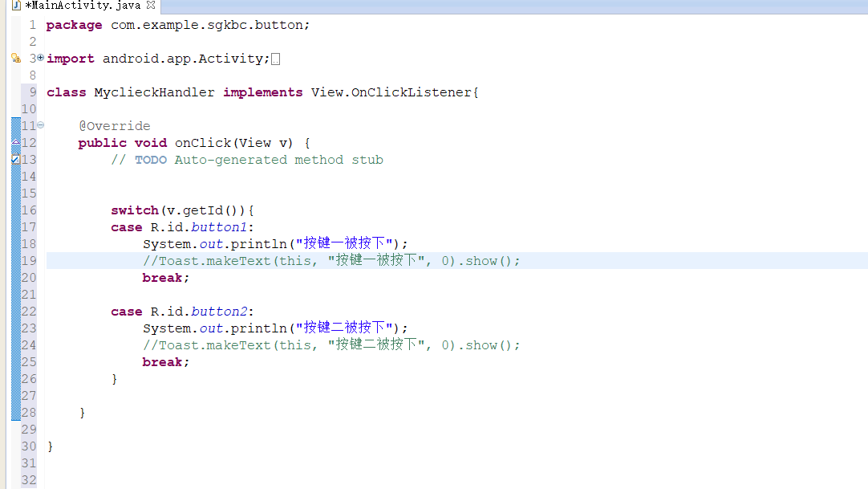Image resolution: width=868 pixels, height=489 pixels.
Task: Click the quick fix lightbulb on line 3
Action: 14,57
